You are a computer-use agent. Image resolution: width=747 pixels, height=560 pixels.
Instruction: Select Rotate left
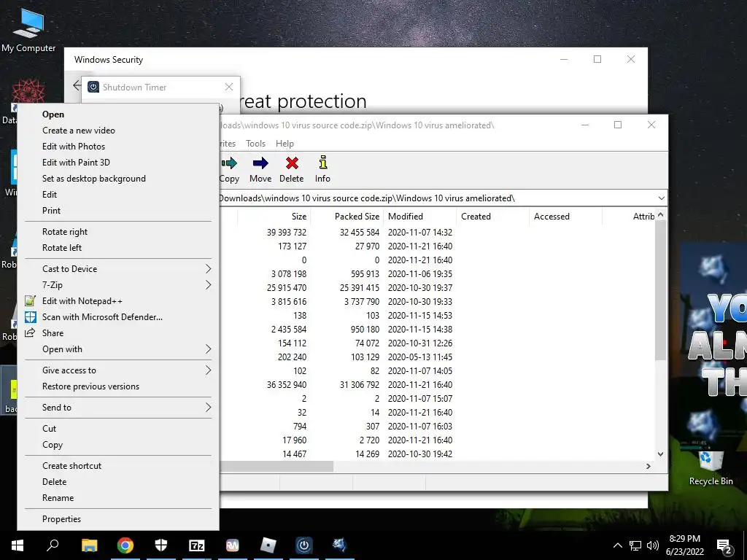click(x=118, y=248)
